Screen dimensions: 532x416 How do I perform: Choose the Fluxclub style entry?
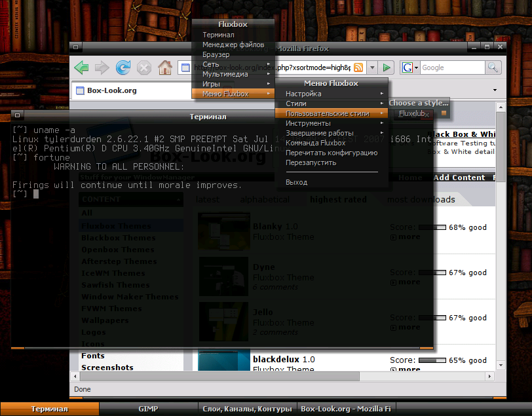pyautogui.click(x=419, y=113)
